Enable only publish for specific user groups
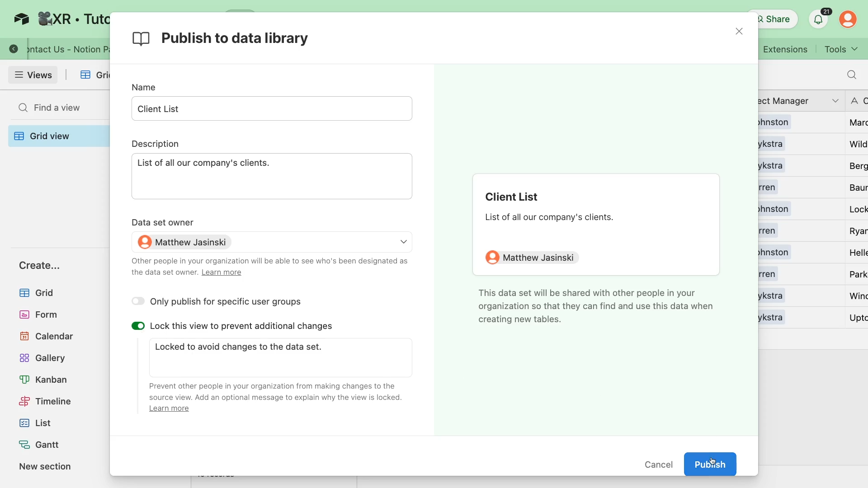 138,301
